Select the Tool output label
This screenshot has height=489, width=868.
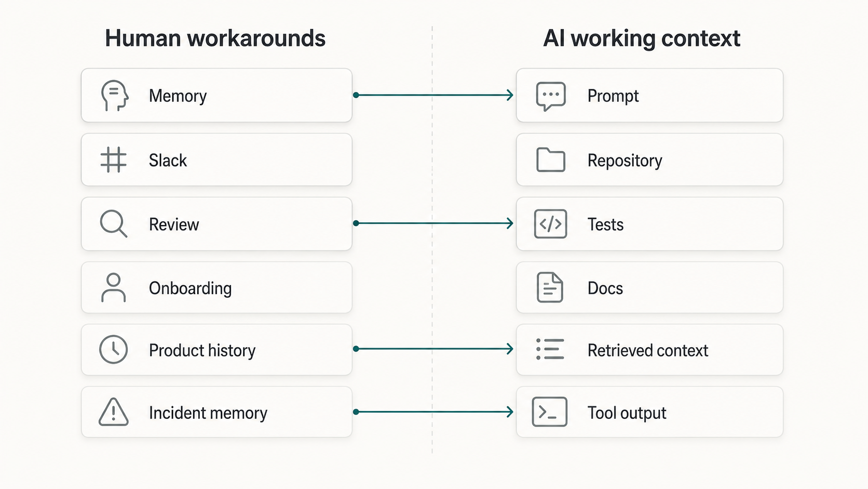point(627,413)
